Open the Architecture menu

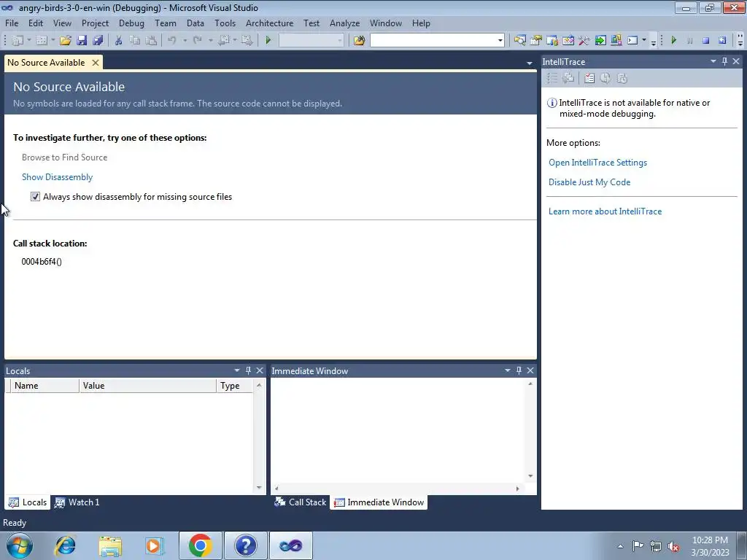[x=270, y=23]
